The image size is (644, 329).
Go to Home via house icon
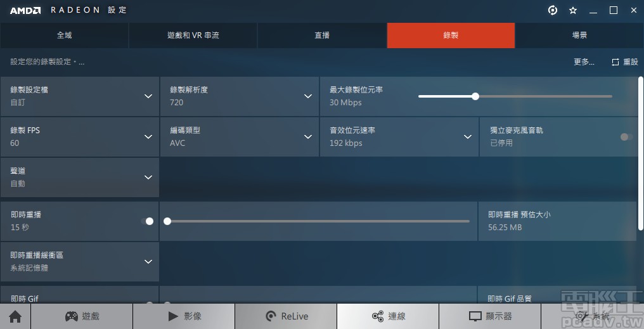15,316
